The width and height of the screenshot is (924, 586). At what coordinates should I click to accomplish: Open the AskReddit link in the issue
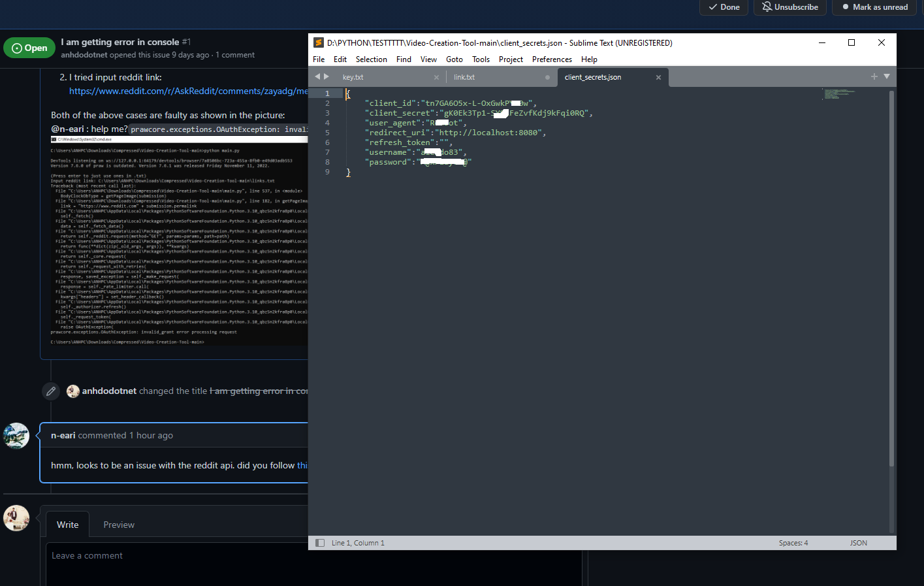[x=189, y=91]
